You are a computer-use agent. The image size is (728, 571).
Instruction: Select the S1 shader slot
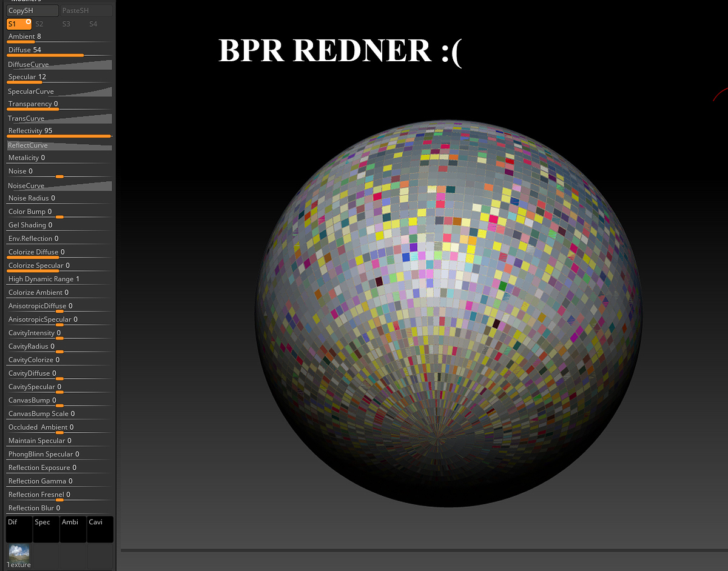click(19, 24)
